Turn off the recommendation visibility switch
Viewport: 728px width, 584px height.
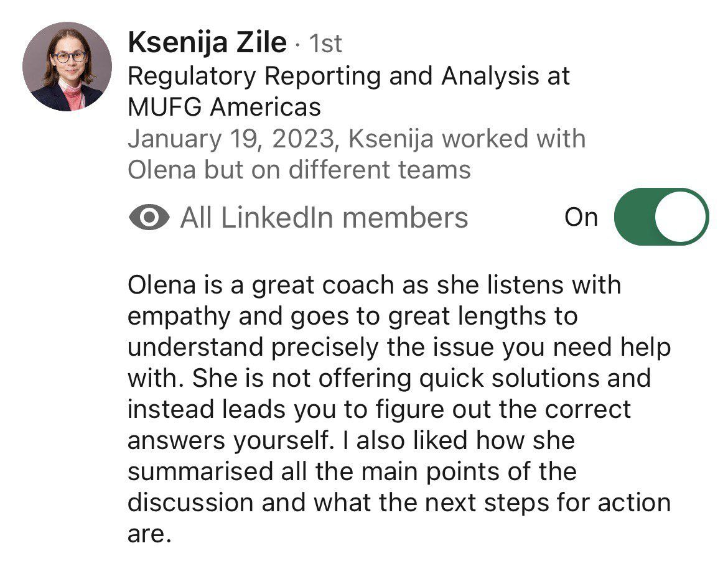point(661,216)
